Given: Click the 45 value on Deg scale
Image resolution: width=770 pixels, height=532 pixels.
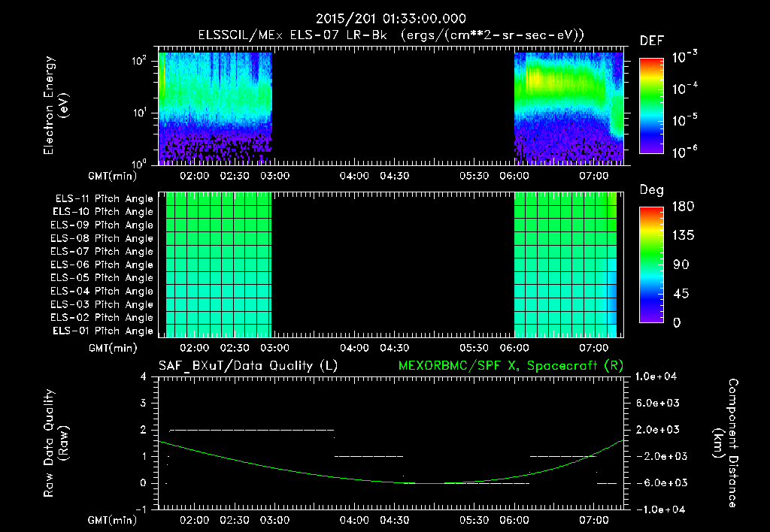Looking at the screenshot, I should coord(681,294).
